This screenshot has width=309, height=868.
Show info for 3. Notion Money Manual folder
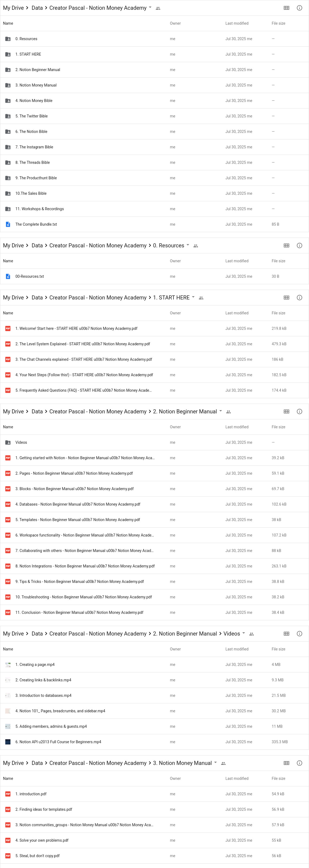point(299,763)
